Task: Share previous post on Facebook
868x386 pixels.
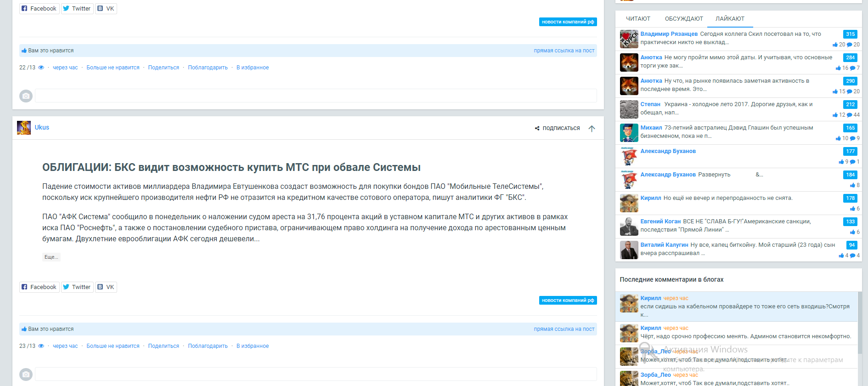Action: (x=39, y=9)
